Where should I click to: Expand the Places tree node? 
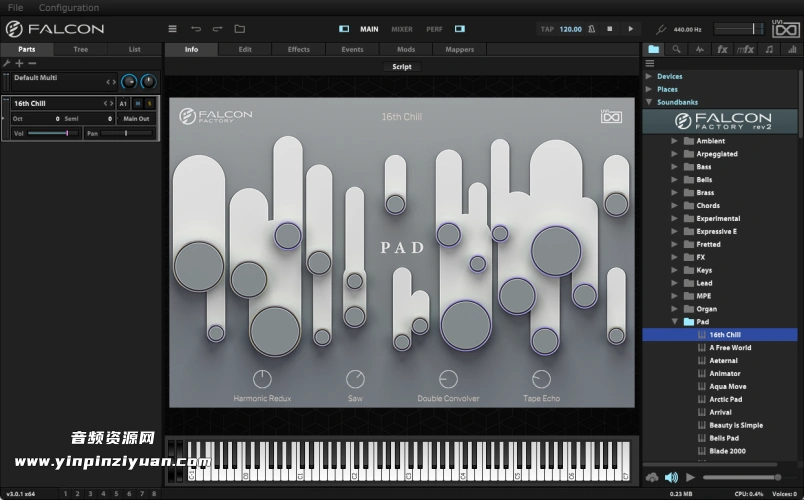click(649, 89)
